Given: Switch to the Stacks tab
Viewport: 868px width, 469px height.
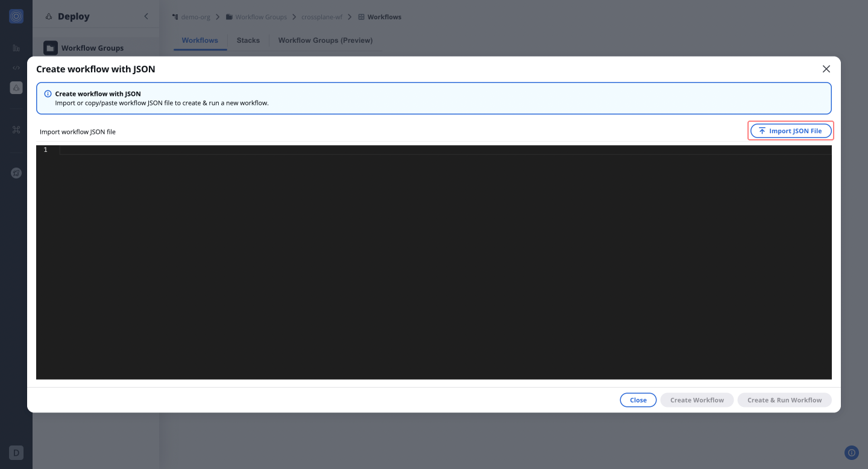Looking at the screenshot, I should tap(248, 40).
